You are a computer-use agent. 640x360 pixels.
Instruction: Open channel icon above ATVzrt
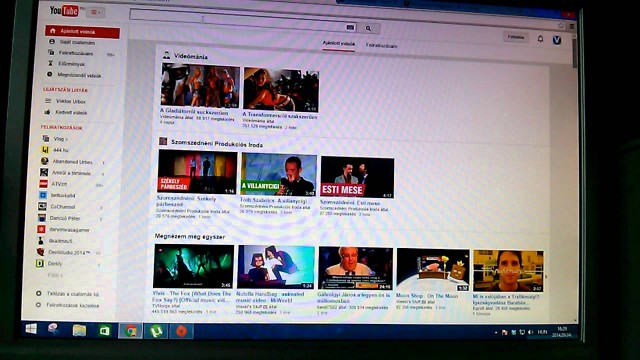point(44,173)
